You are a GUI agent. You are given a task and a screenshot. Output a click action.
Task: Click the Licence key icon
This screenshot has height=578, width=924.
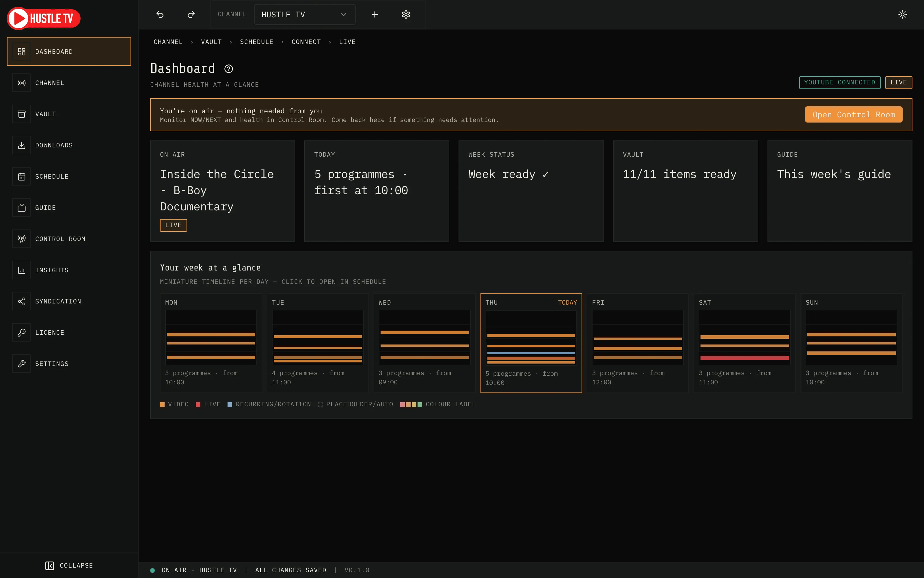(21, 333)
